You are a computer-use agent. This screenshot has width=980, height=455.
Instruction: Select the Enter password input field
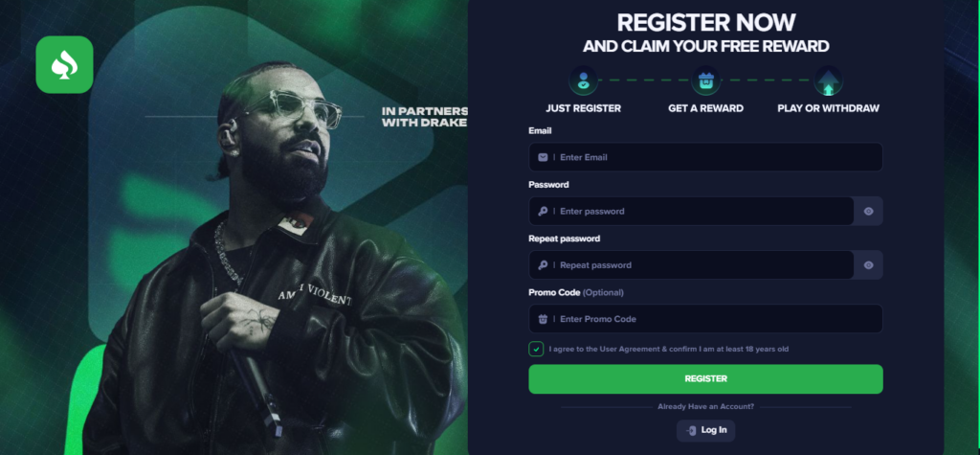tap(691, 211)
